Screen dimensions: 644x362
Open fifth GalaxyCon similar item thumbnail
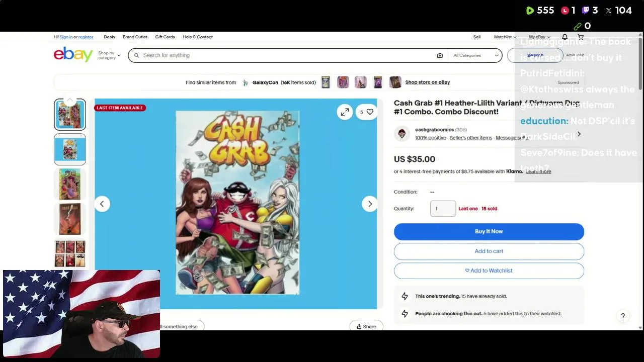tap(395, 82)
